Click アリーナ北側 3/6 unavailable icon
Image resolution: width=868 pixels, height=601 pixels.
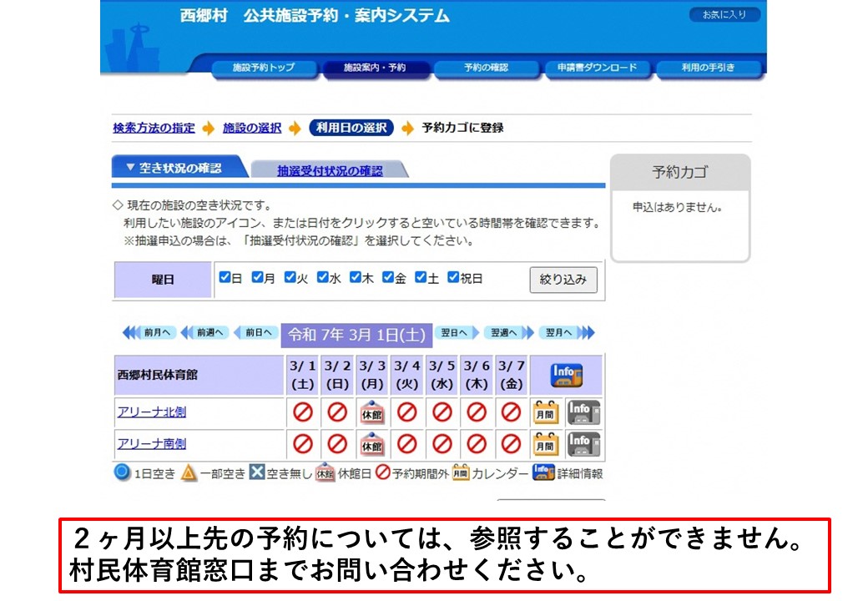click(477, 412)
